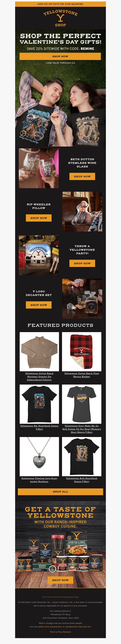
Task: Open the Rip Wheeler pillow photo
Action: 82,212
